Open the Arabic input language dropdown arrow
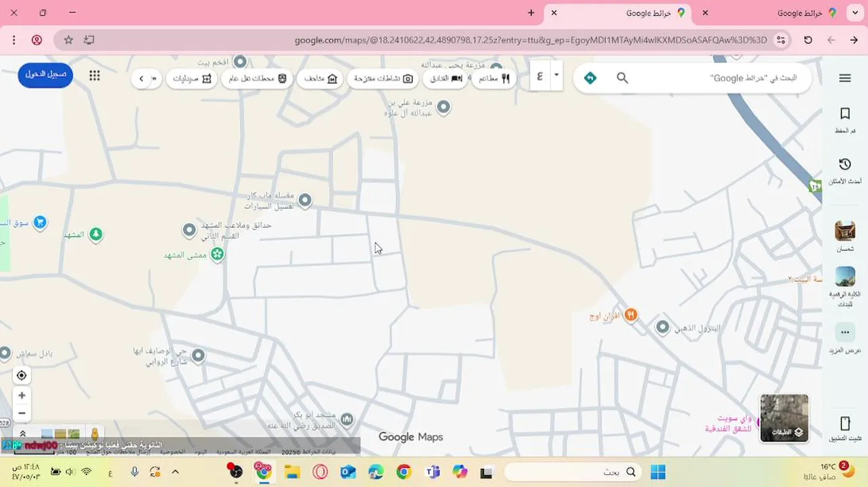The image size is (868, 487). [556, 74]
